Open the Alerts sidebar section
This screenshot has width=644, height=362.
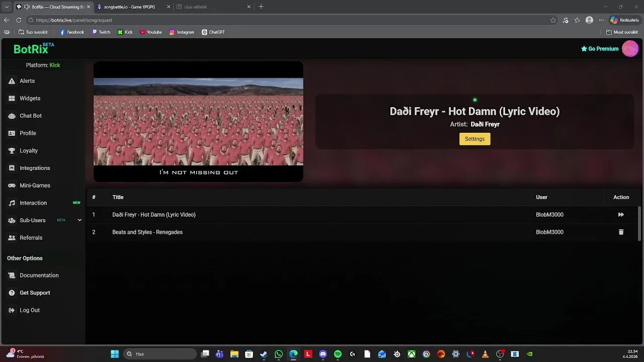tap(27, 81)
